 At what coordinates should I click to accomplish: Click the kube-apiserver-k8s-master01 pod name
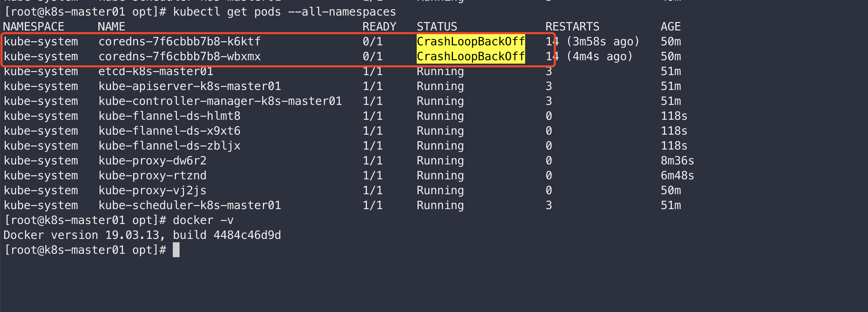pos(189,86)
